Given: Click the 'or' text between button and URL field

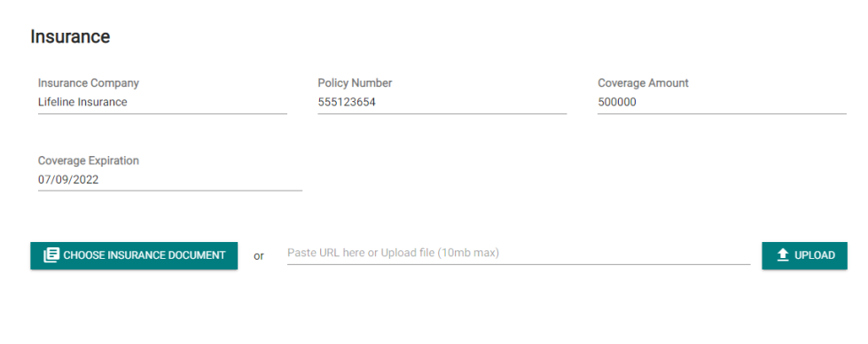Looking at the screenshot, I should (259, 256).
